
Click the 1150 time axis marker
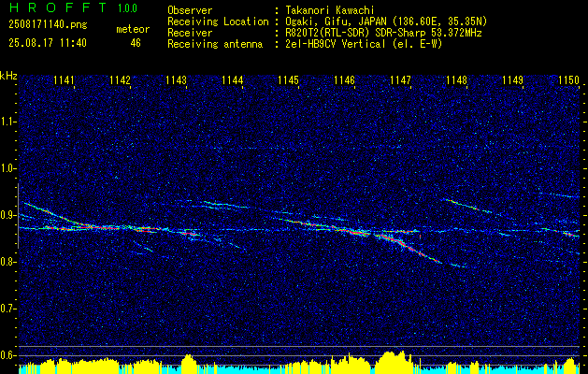pos(569,80)
